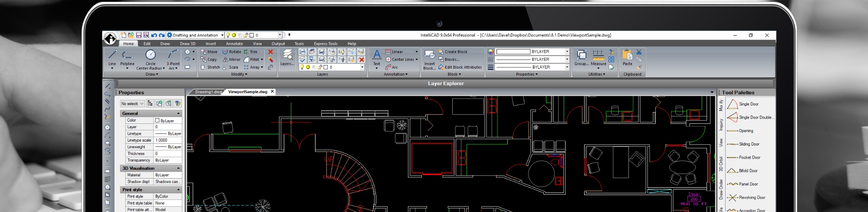Open the Linear dimension dropdown arrow
The image size is (868, 212).
[417, 52]
